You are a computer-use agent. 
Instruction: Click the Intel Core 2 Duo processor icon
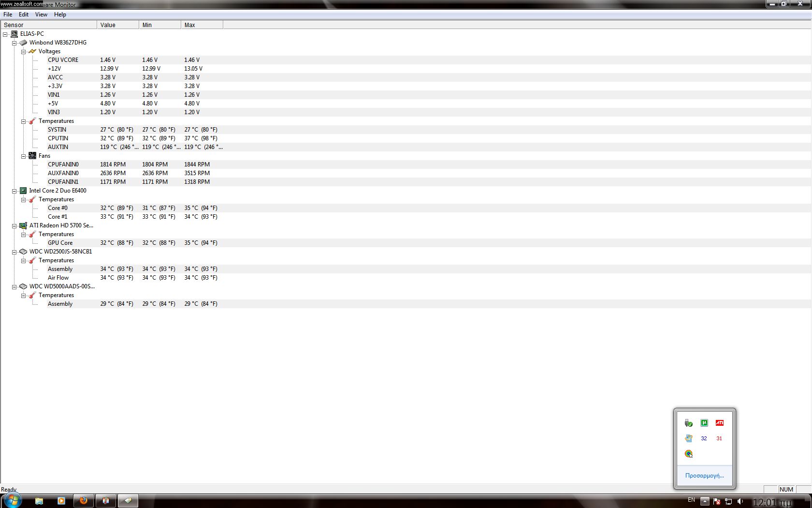tap(23, 191)
